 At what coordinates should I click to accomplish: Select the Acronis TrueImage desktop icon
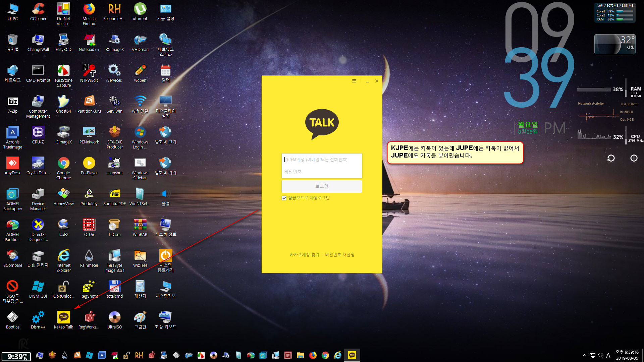tap(13, 137)
